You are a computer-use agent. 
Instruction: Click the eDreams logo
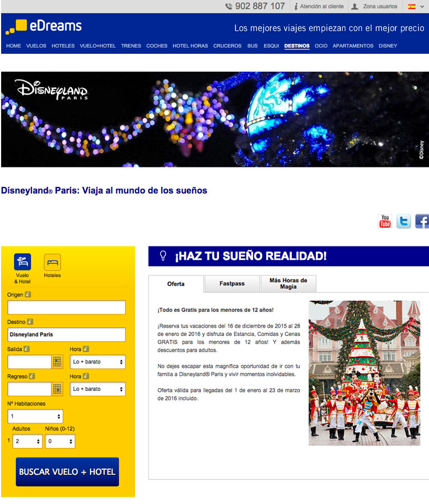44,26
